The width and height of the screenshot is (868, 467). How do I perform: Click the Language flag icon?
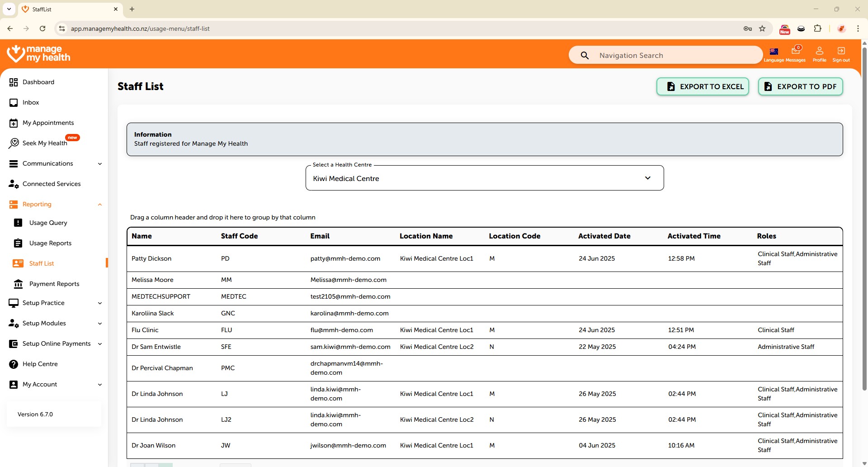(774, 52)
